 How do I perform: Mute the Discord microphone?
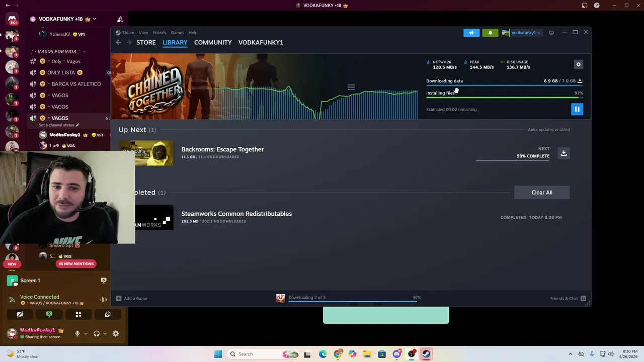coord(77,334)
